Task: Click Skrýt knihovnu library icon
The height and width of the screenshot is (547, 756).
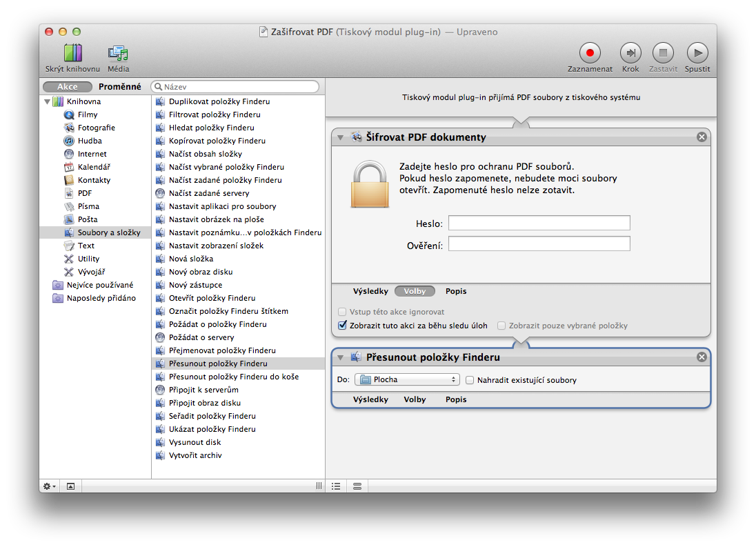Action: click(x=72, y=52)
